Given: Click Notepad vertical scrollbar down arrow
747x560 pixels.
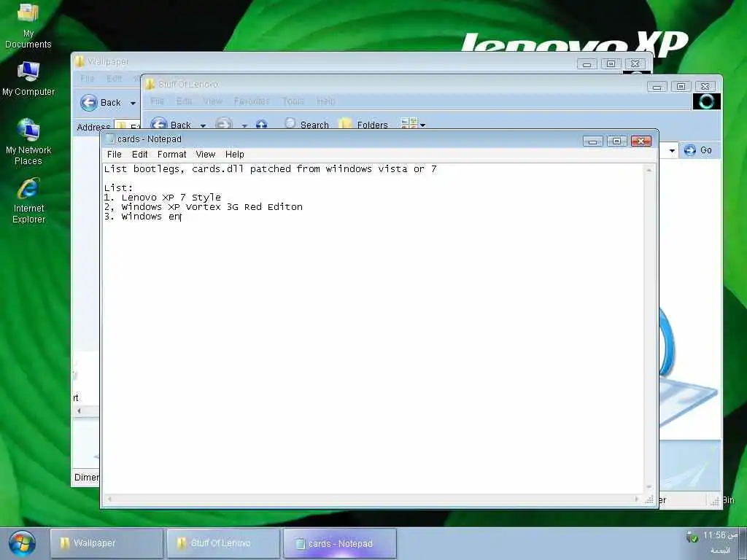Looking at the screenshot, I should click(x=649, y=486).
